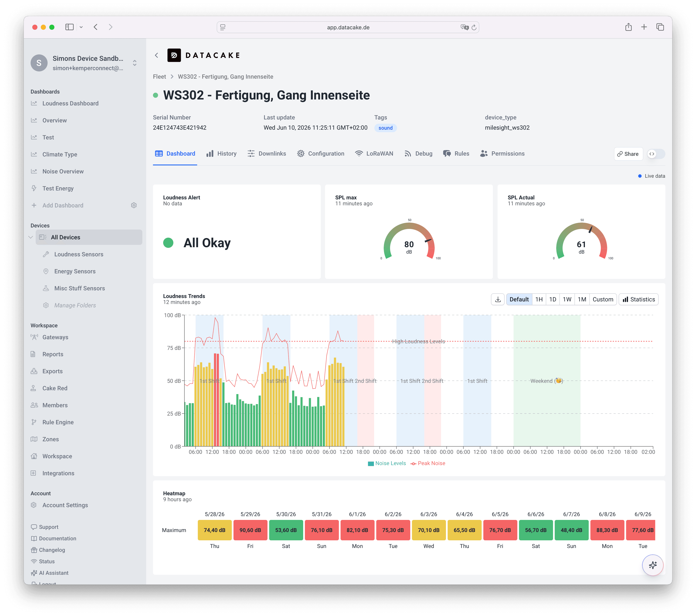Toggle the Peak Noise legend entry
This screenshot has width=696, height=616.
428,463
